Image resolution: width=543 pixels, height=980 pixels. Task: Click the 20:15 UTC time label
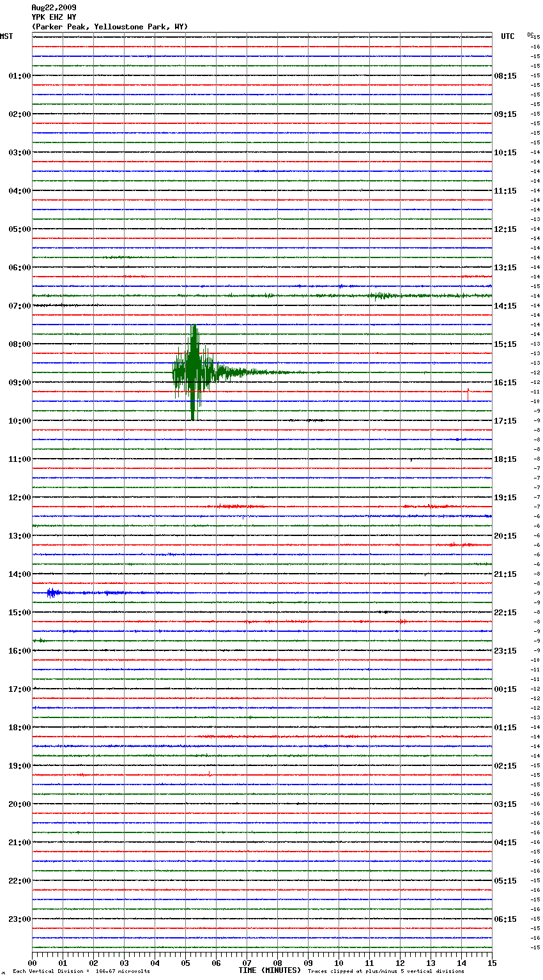505,536
